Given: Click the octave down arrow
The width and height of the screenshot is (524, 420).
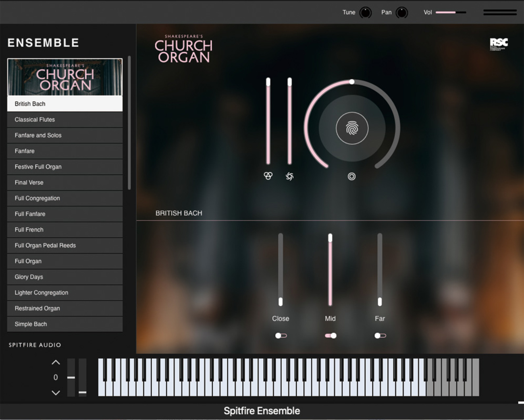Looking at the screenshot, I should (56, 393).
